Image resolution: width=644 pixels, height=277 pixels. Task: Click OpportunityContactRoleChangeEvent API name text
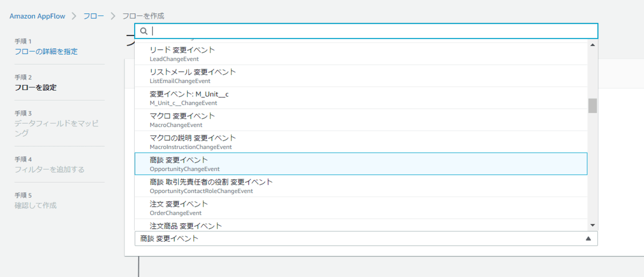[x=201, y=191]
